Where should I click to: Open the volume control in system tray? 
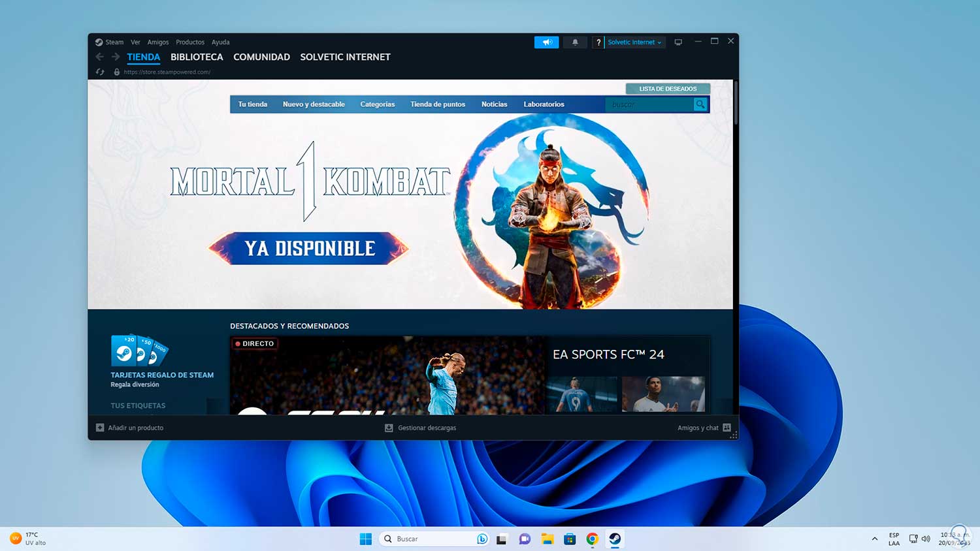926,539
